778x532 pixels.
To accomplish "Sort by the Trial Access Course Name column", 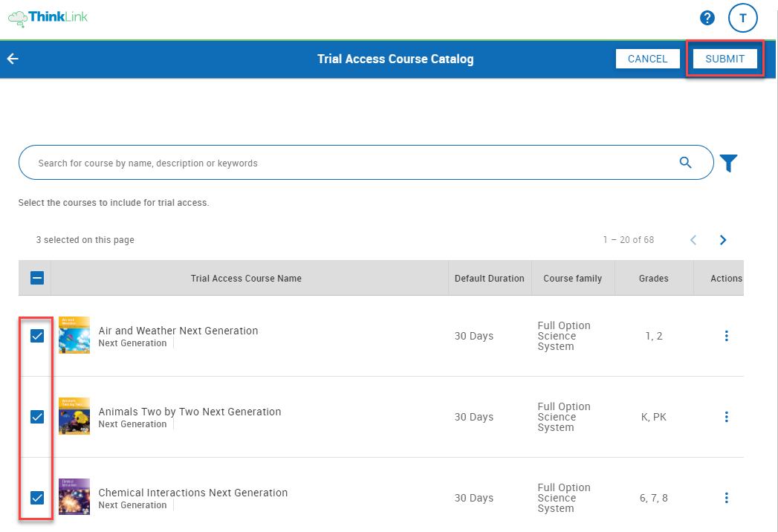I will tap(246, 278).
